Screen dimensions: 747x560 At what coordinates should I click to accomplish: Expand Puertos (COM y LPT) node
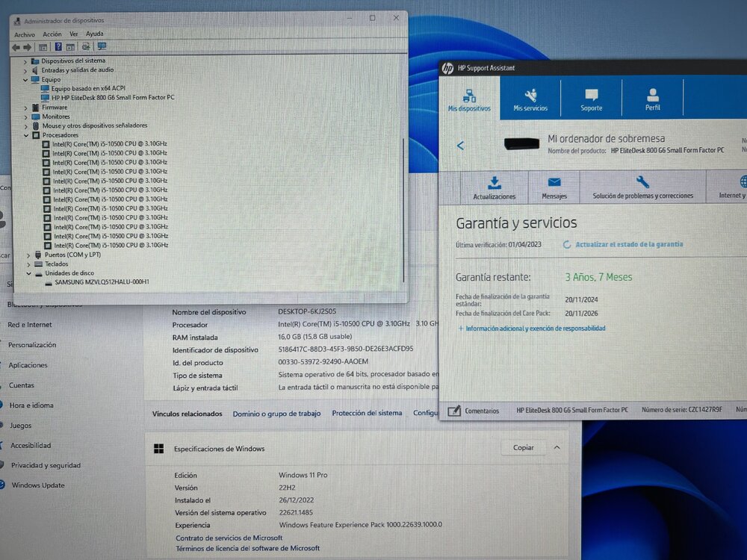click(x=28, y=255)
